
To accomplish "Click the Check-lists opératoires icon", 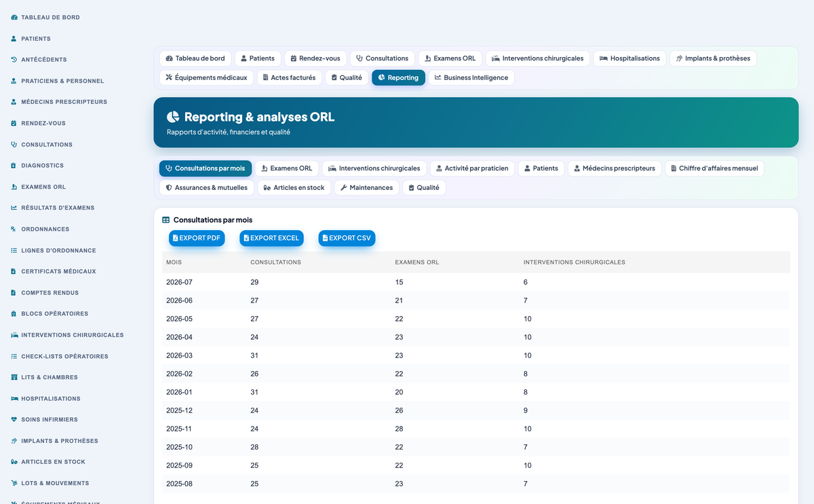I will (14, 356).
